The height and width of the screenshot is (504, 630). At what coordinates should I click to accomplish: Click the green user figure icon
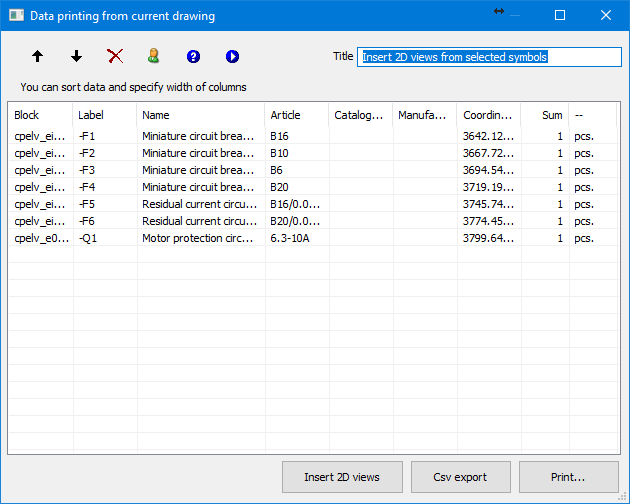pos(153,56)
